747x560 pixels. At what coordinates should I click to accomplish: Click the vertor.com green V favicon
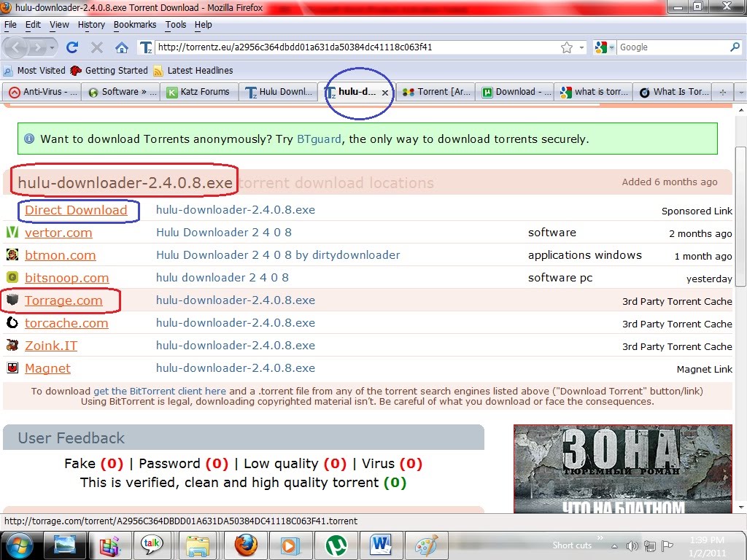click(12, 232)
